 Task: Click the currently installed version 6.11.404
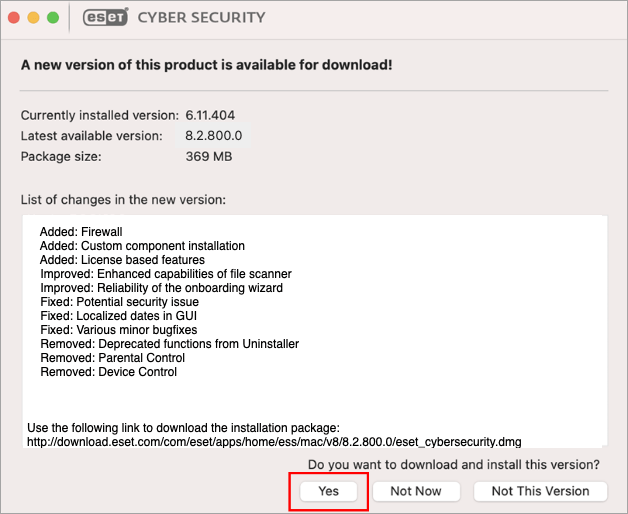pyautogui.click(x=210, y=115)
